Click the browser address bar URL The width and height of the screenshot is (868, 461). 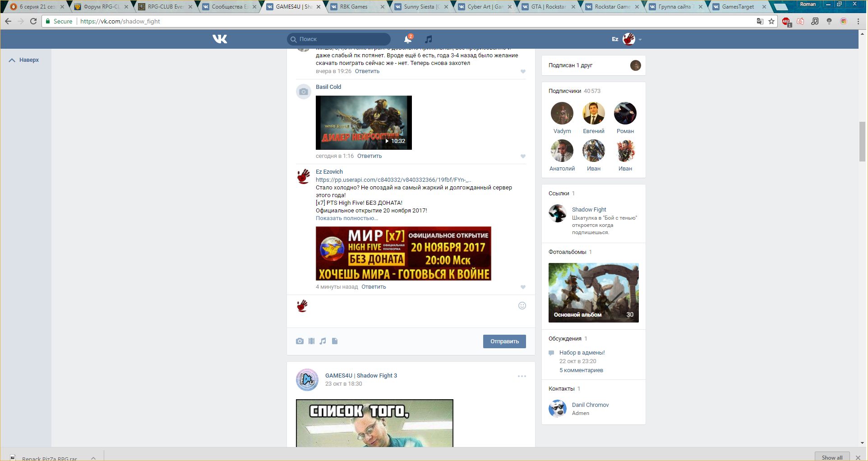pyautogui.click(x=120, y=21)
